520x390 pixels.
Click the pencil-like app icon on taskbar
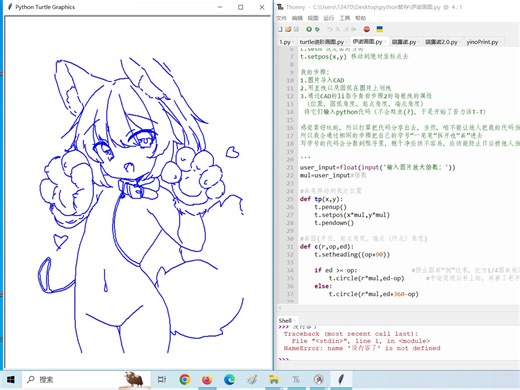[x=252, y=379]
